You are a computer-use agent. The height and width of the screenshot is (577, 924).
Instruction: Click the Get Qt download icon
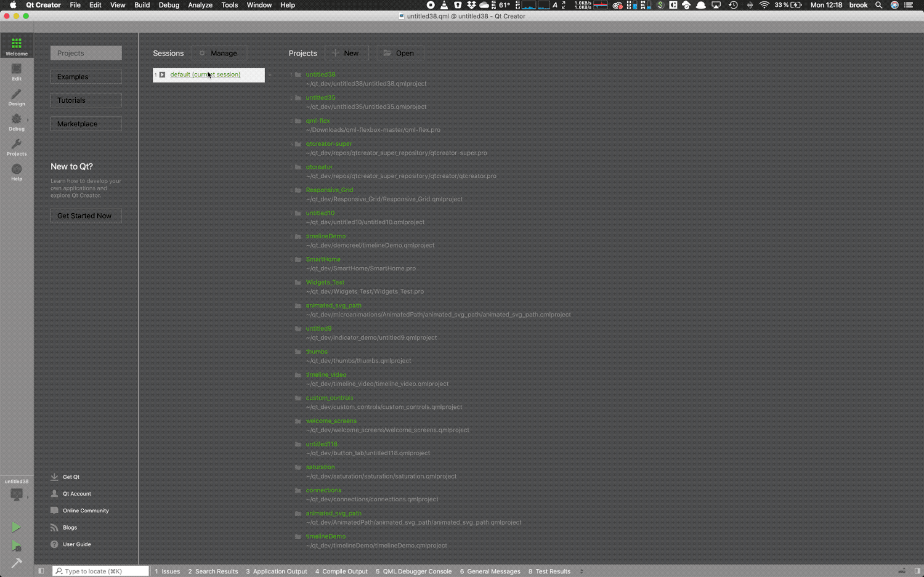(x=54, y=477)
